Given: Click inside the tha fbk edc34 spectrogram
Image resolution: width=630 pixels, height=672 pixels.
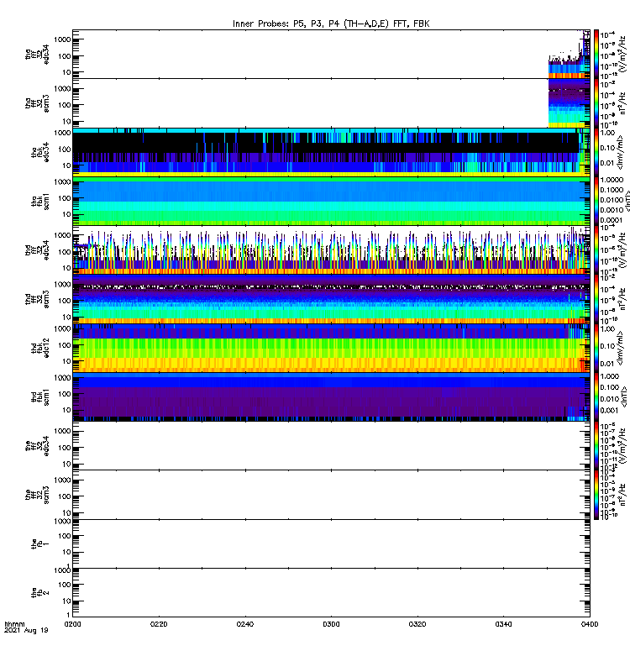Looking at the screenshot, I should click(331, 152).
